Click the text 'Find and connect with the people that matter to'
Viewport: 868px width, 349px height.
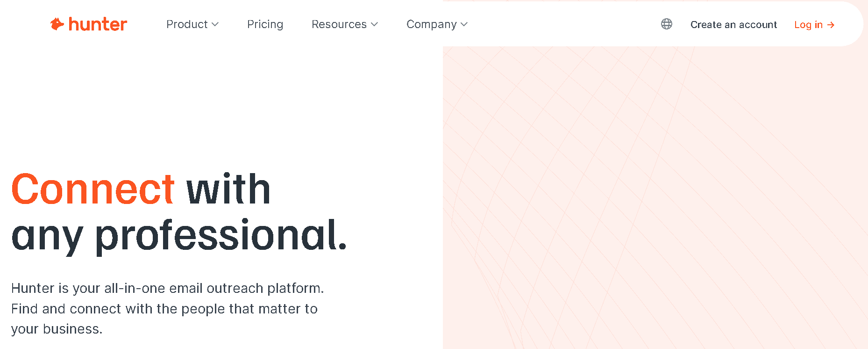click(x=164, y=309)
